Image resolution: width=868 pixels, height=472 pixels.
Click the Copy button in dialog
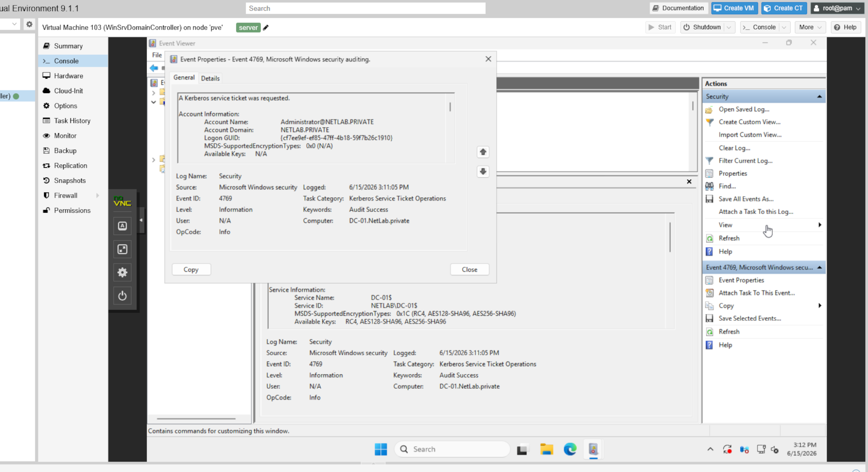(x=191, y=269)
